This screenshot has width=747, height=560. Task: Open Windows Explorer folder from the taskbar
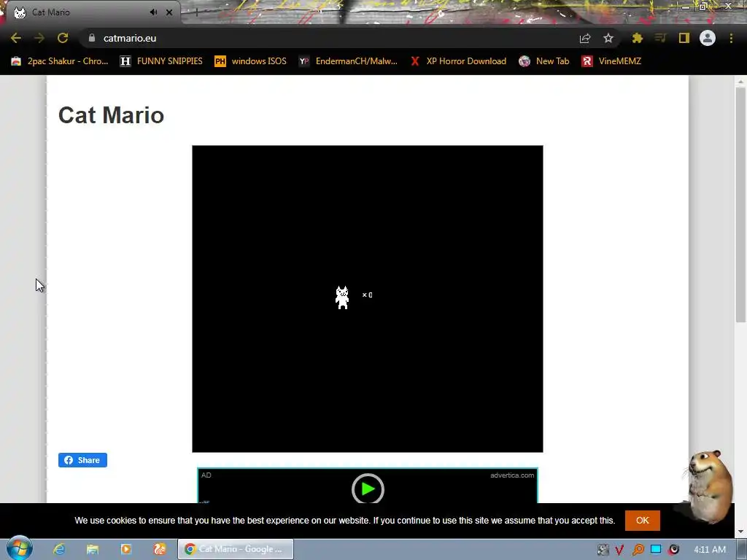click(x=93, y=549)
